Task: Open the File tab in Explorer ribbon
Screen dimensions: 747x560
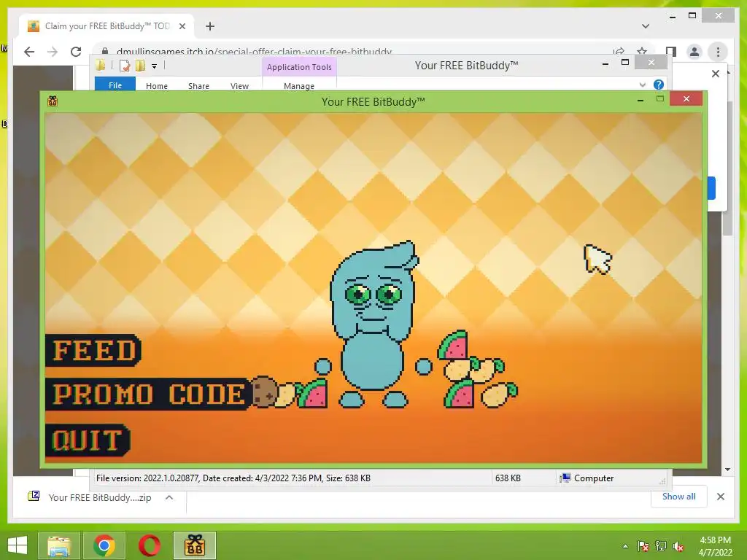Action: 115,85
